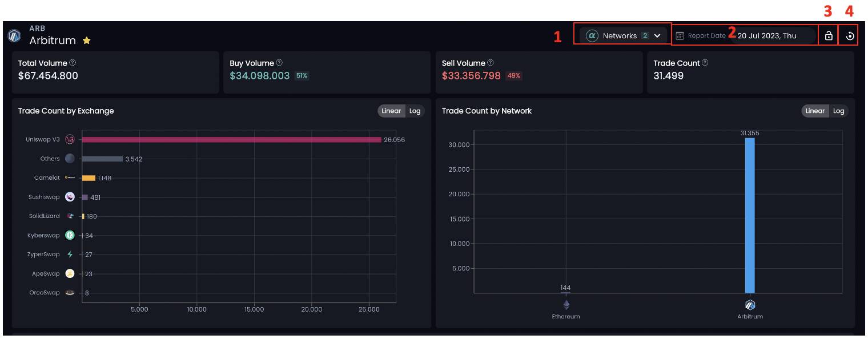Click the Sell Volume value $33.356.798
Screen dimensions: 868x339
472,76
